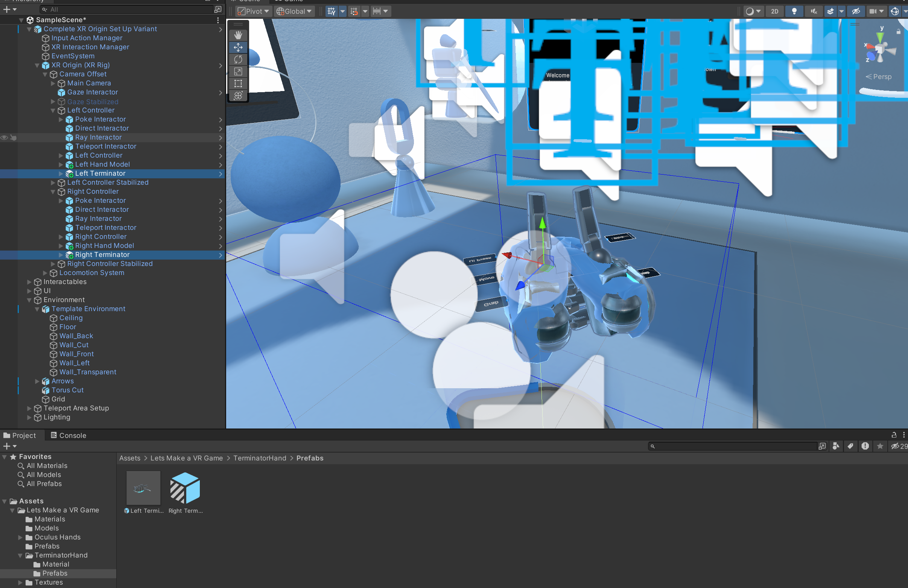The width and height of the screenshot is (908, 588).
Task: Click the Persp projection label
Action: pyautogui.click(x=881, y=77)
